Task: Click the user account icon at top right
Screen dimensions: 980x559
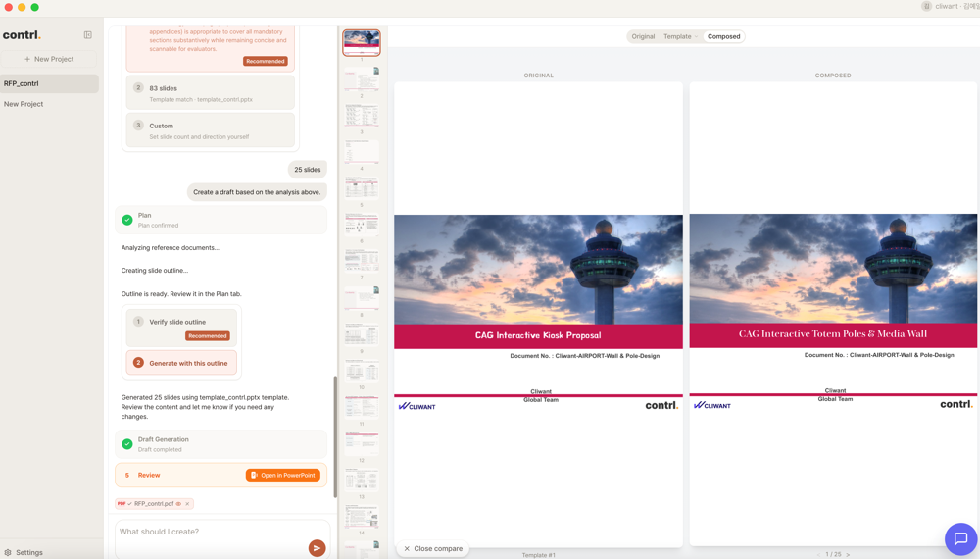Action: coord(926,6)
